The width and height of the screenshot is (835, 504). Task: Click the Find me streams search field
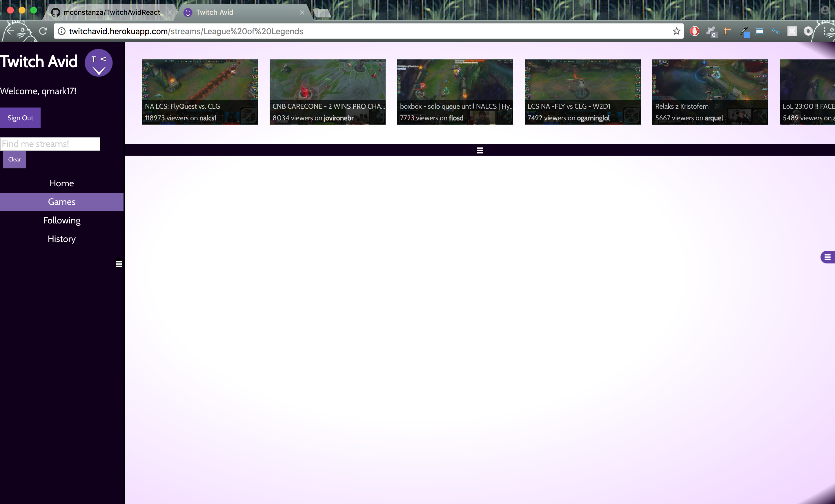click(50, 144)
